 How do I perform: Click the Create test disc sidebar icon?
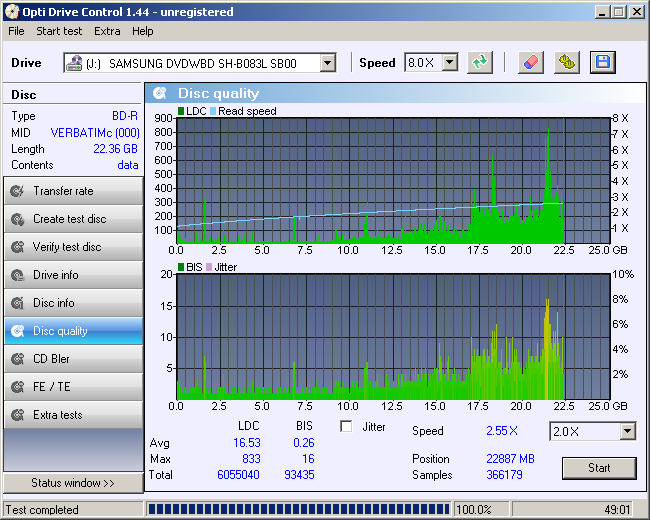(17, 219)
